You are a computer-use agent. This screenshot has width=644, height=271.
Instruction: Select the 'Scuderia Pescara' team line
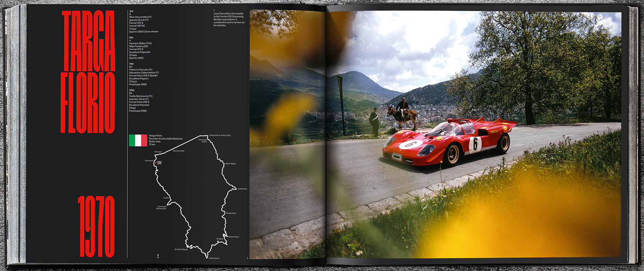139,105
